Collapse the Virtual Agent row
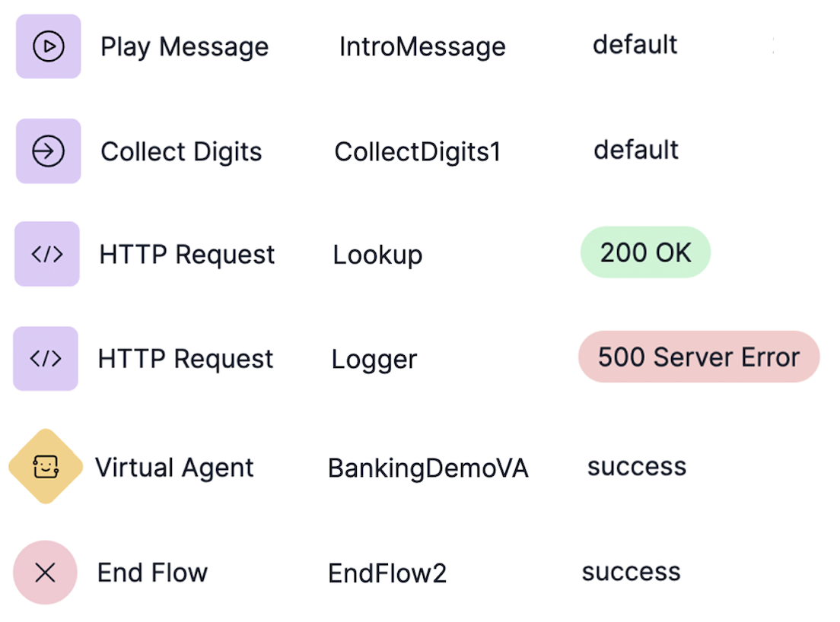This screenshot has width=840, height=622. coord(175,467)
